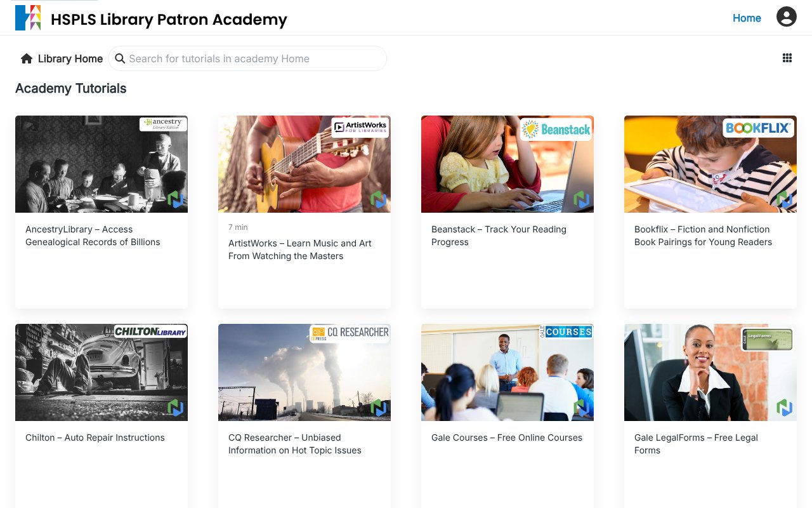Click the Niche Academy badge on the Chilton card

click(x=176, y=408)
